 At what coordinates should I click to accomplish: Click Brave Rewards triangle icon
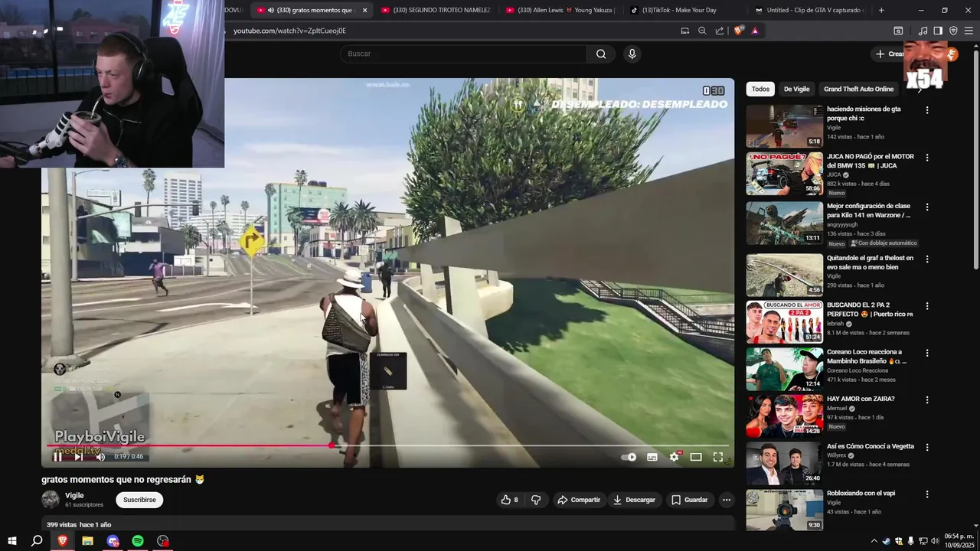[x=755, y=31]
